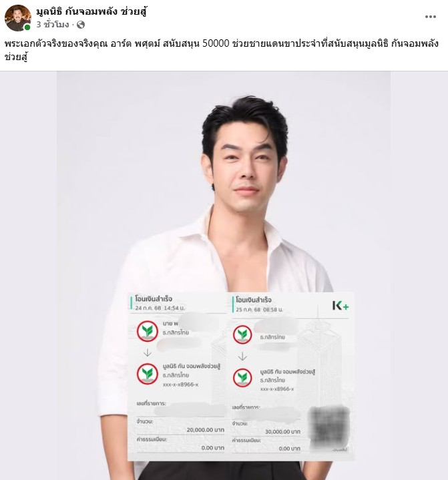Screen dimensions: 448x480
Task: Click the green online status dot
Action: tap(27, 27)
